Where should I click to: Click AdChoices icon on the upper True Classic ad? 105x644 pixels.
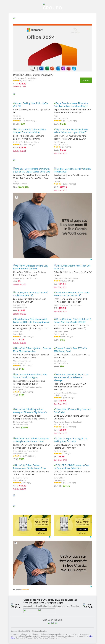click(x=91, y=259)
